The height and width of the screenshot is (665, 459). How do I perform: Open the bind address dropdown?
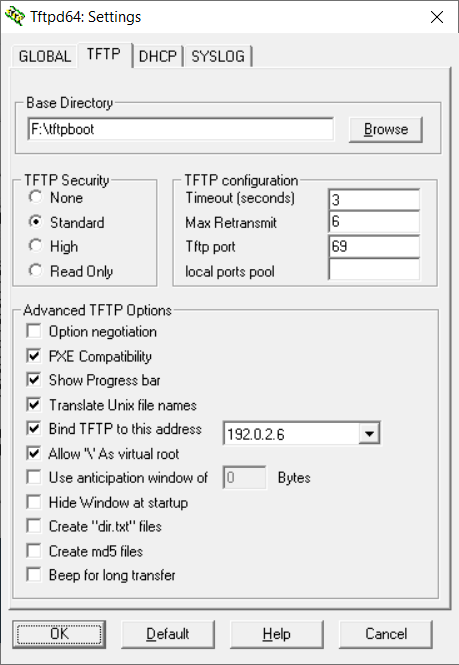pyautogui.click(x=369, y=433)
